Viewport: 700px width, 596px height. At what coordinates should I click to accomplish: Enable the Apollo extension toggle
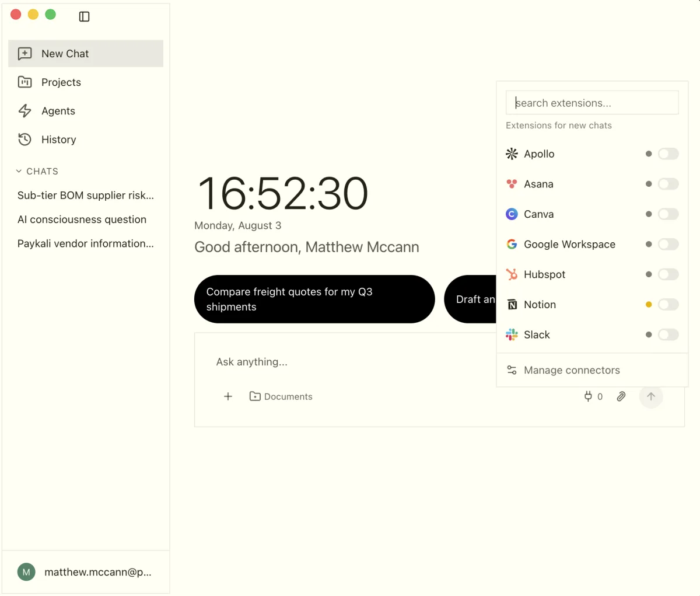tap(668, 154)
